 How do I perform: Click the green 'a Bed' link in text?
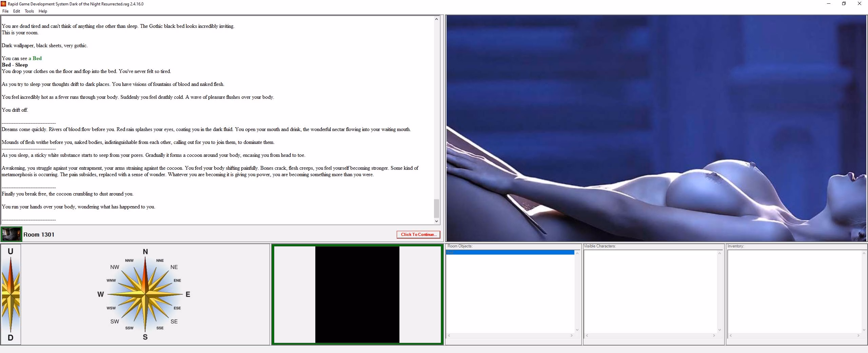(35, 58)
